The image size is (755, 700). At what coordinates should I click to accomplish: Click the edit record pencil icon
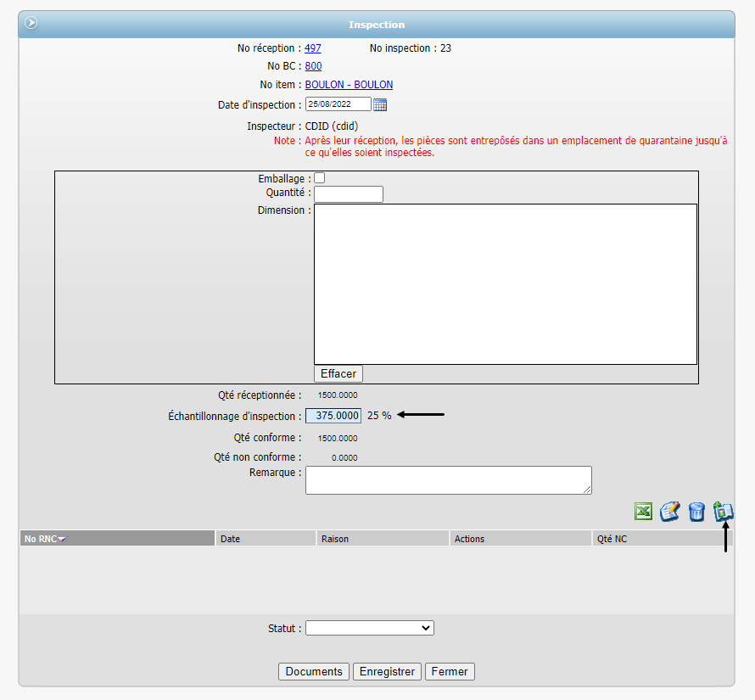(x=669, y=512)
